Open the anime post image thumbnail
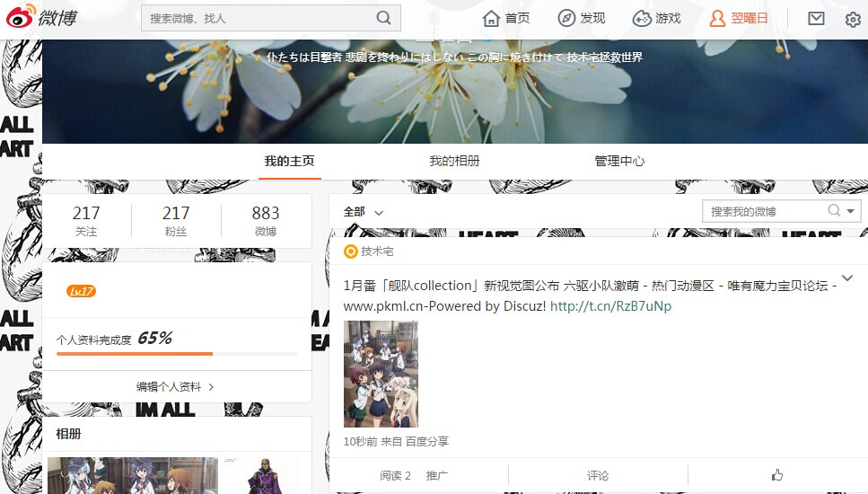 click(381, 374)
